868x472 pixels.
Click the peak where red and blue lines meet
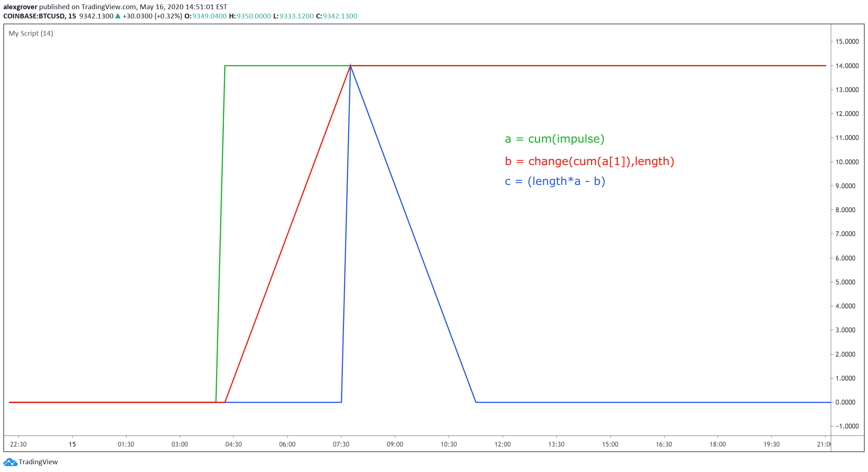[350, 66]
